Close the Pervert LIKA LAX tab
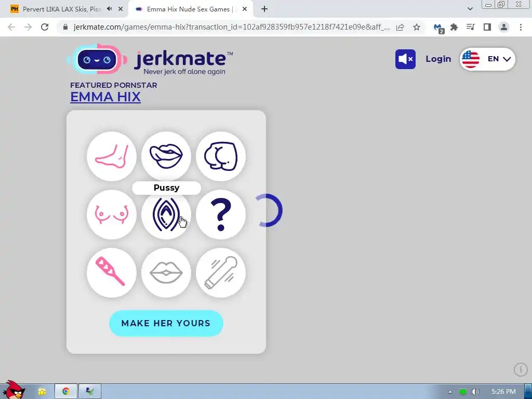Screen dimensions: 532x399 (x=121, y=9)
